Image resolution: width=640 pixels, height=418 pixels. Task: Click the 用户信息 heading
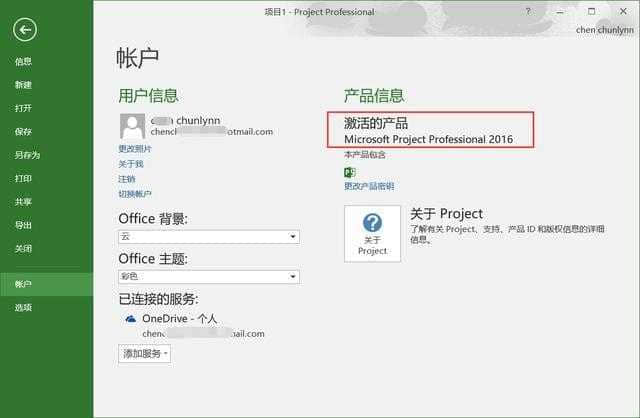[x=149, y=96]
